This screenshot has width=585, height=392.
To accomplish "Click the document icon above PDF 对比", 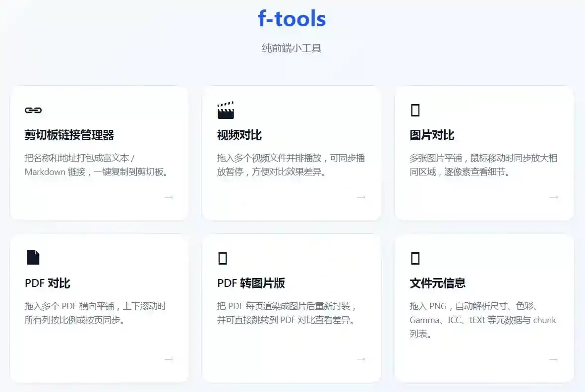I will (33, 257).
